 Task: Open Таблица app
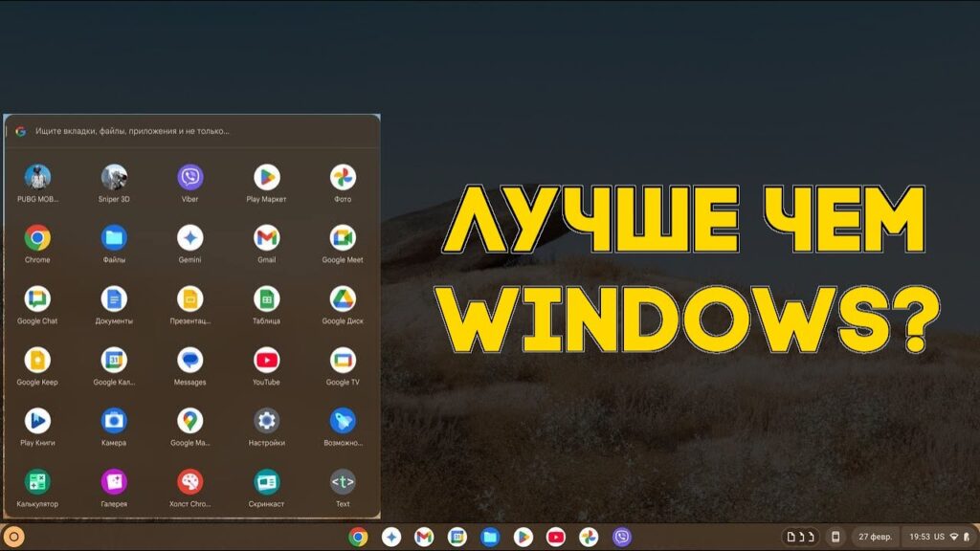point(266,299)
